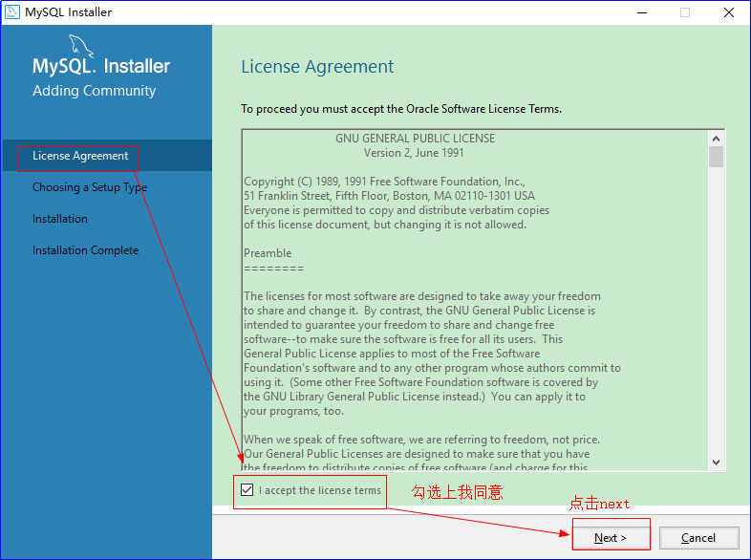Cancel the installation
Screen dimensions: 751x560
click(698, 538)
